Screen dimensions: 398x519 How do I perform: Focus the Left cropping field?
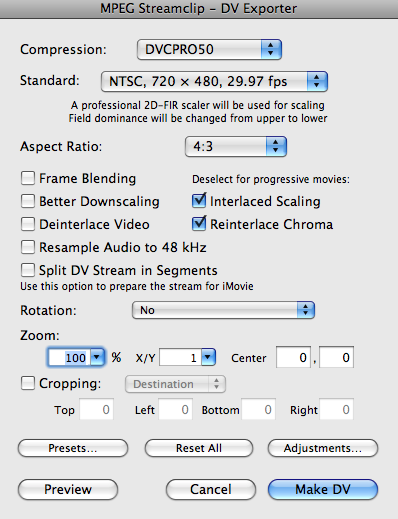pyautogui.click(x=175, y=409)
